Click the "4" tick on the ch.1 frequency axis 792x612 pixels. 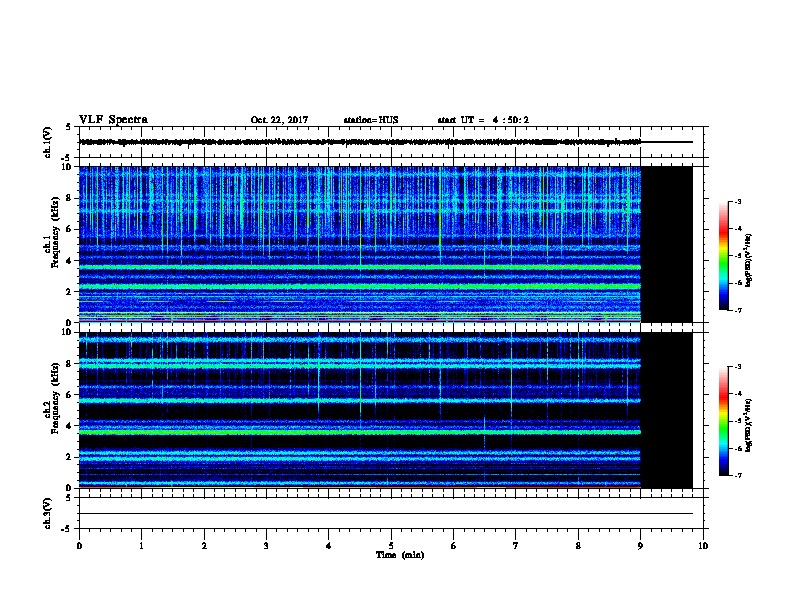click(70, 261)
